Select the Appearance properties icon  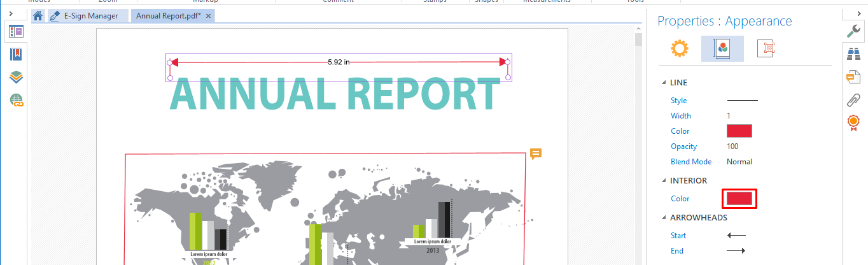722,48
